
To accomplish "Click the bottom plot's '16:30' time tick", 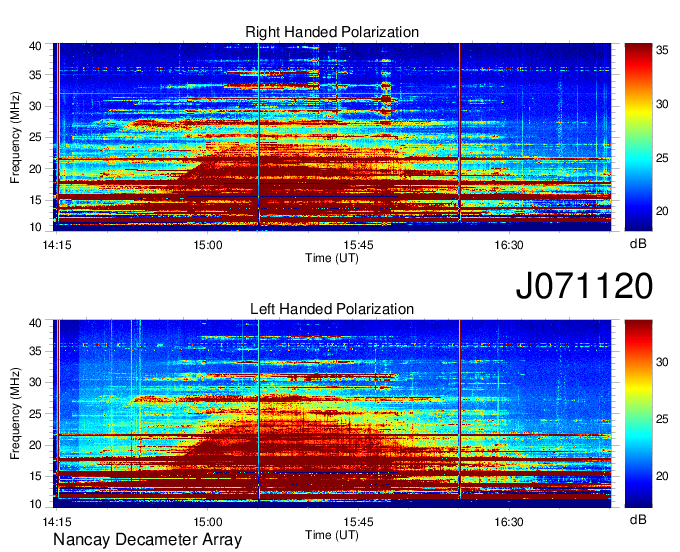I will [x=509, y=522].
